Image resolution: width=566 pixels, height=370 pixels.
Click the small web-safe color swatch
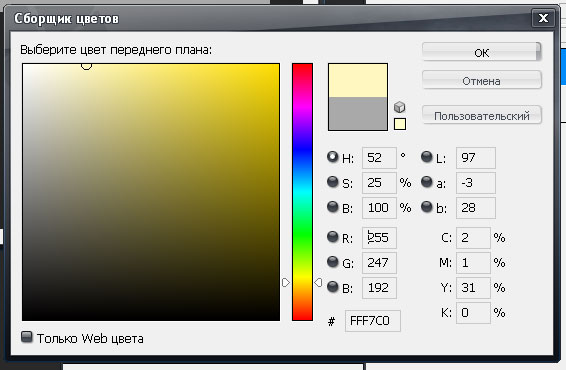400,124
